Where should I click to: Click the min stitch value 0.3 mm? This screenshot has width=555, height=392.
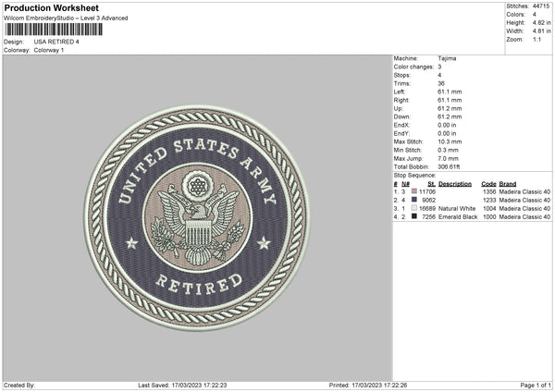[x=448, y=151]
